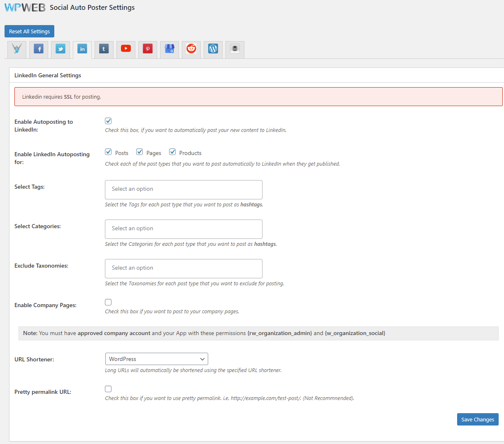Open YouTube autoposting settings icon
504x444 pixels.
125,49
